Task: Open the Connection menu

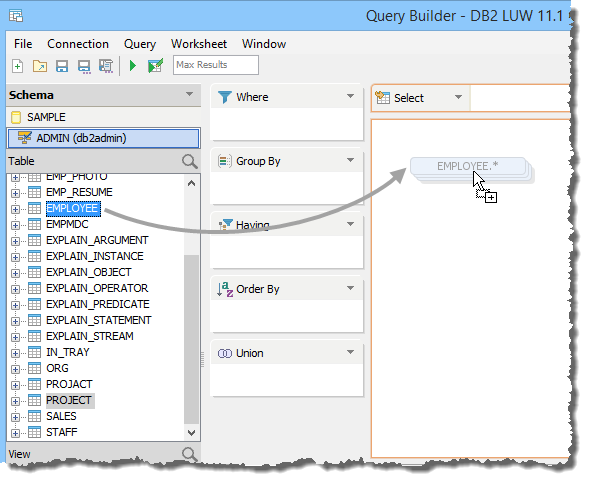Action: [78, 44]
